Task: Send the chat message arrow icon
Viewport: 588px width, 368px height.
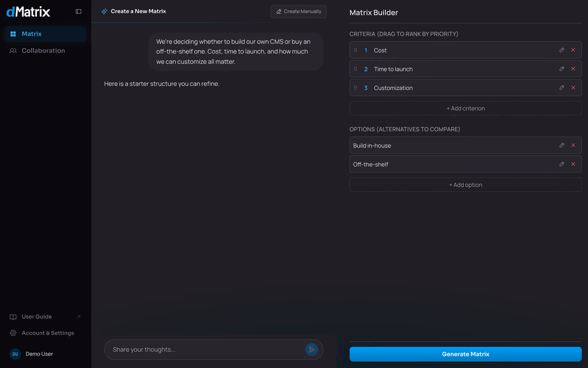Action: point(312,350)
